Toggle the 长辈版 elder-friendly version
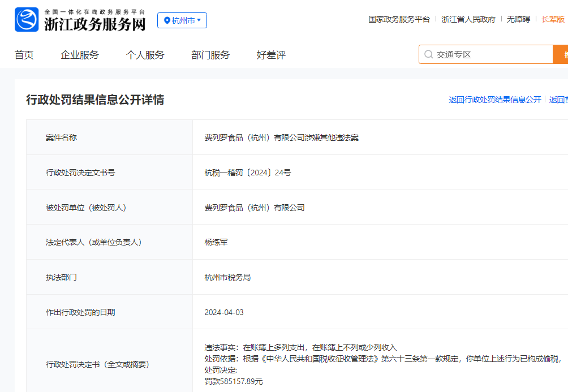568x392 pixels. [553, 19]
